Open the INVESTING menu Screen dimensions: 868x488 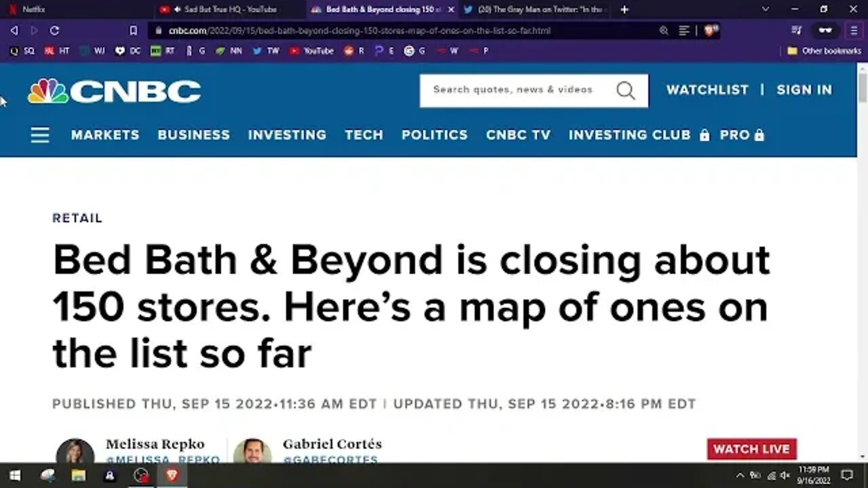pyautogui.click(x=287, y=135)
